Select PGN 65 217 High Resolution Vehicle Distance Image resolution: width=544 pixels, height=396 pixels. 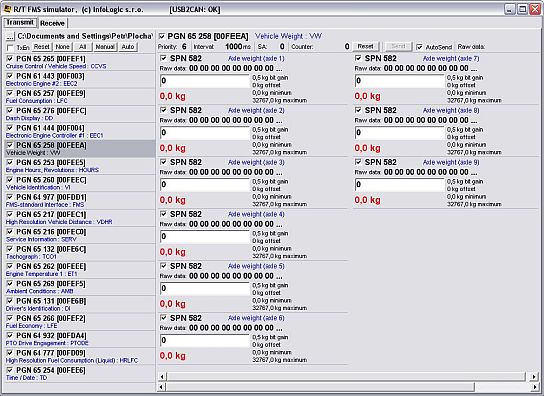(x=80, y=218)
